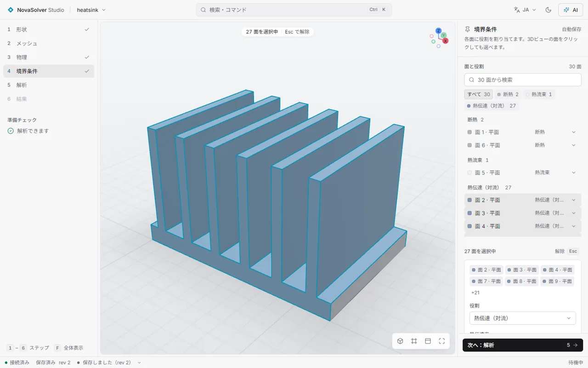Click the 待機中 status indicator
Image resolution: width=588 pixels, height=368 pixels.
pos(576,362)
